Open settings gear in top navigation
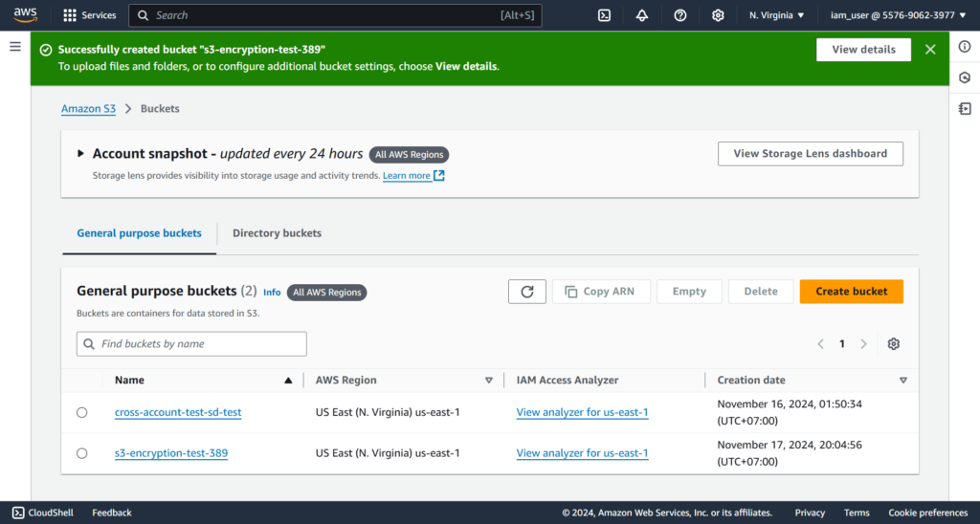Viewport: 980px width, 524px height. pyautogui.click(x=718, y=15)
